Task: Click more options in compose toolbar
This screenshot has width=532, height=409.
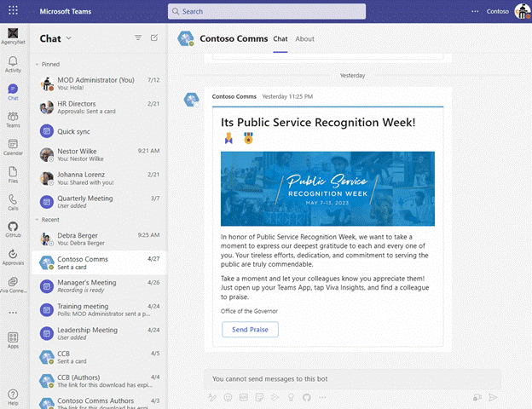Action: coord(322,397)
